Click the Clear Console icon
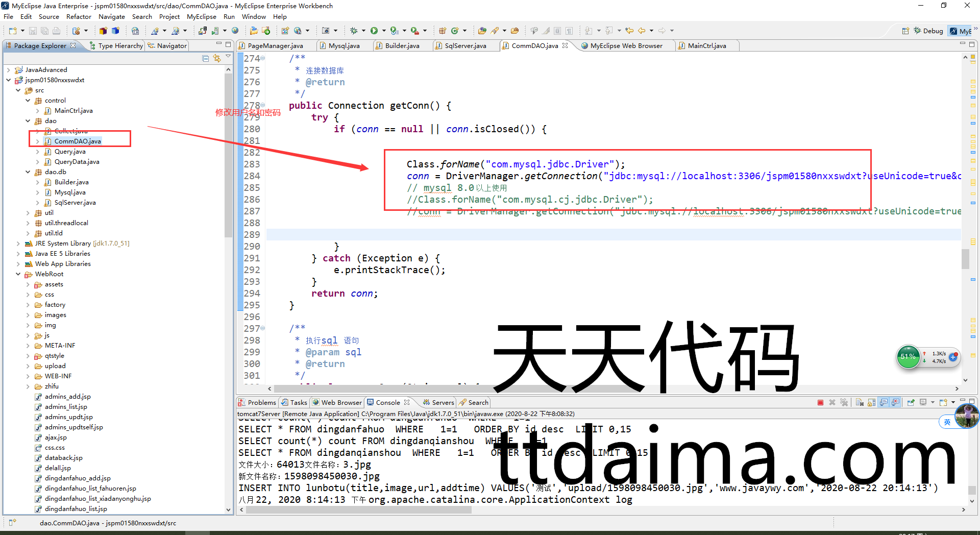 [x=860, y=403]
